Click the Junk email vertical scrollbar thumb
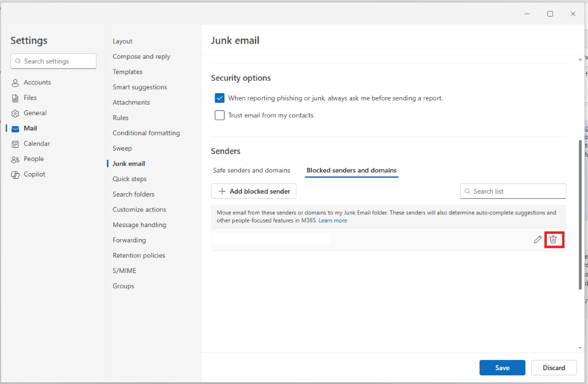Image resolution: width=588 pixels, height=384 pixels. [x=580, y=215]
